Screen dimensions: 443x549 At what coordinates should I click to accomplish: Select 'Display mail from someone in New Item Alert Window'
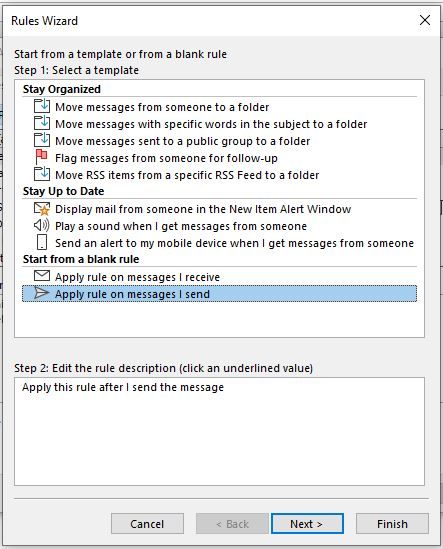click(x=203, y=209)
